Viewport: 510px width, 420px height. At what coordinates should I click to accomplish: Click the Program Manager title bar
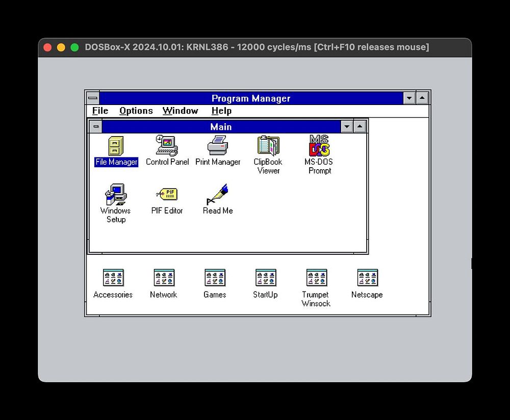pyautogui.click(x=251, y=98)
